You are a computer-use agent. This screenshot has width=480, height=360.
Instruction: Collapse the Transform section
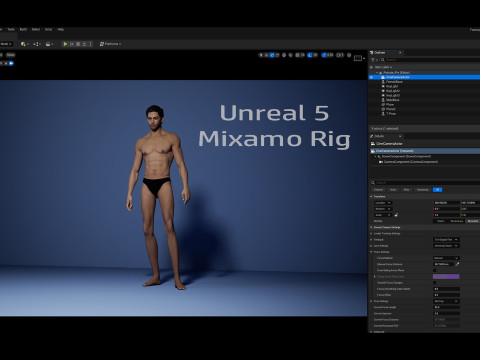pos(371,196)
